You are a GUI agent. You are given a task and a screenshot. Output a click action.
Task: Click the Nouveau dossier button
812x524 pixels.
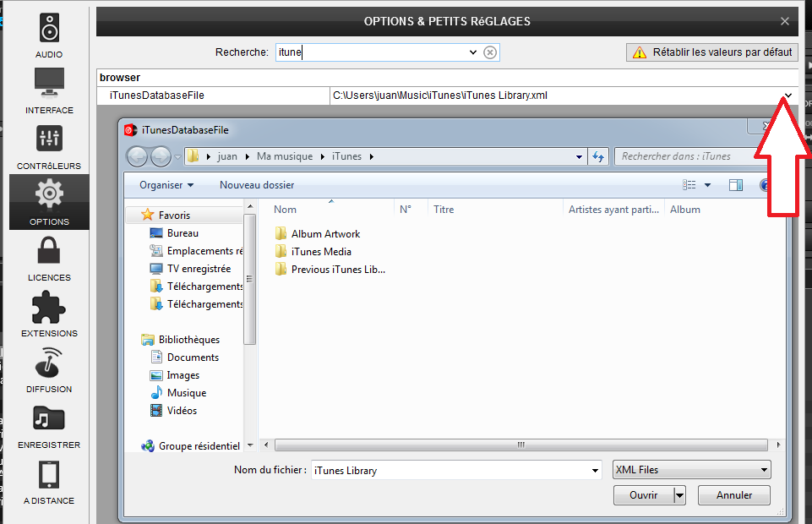[x=257, y=185]
